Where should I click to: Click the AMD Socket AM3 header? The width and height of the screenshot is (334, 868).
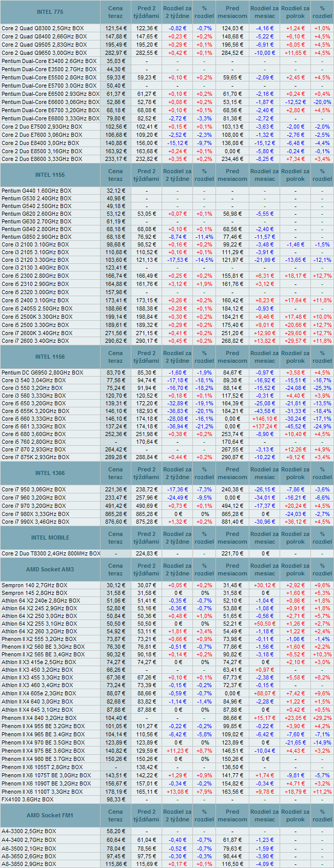pyautogui.click(x=50, y=570)
